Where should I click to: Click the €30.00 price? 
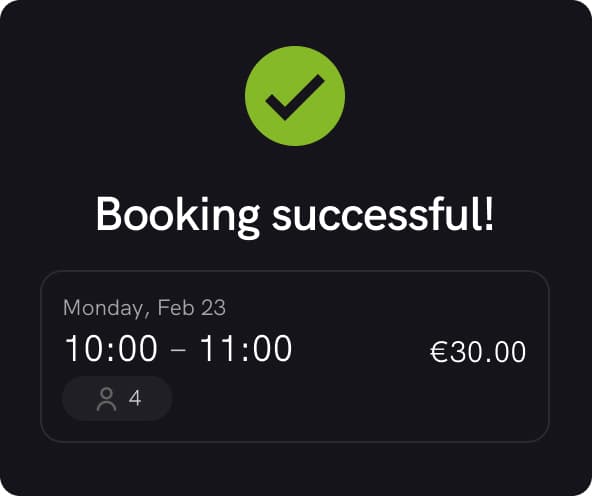[x=478, y=352]
